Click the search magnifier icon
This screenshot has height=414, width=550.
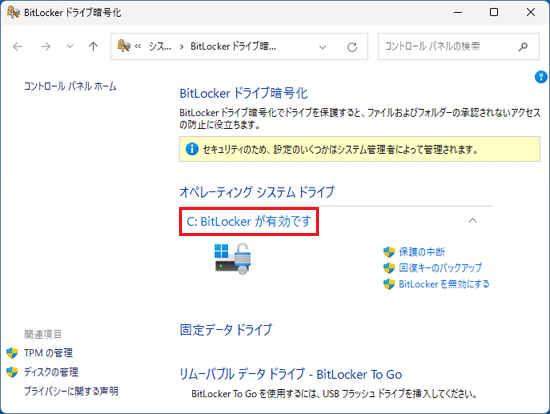(523, 46)
